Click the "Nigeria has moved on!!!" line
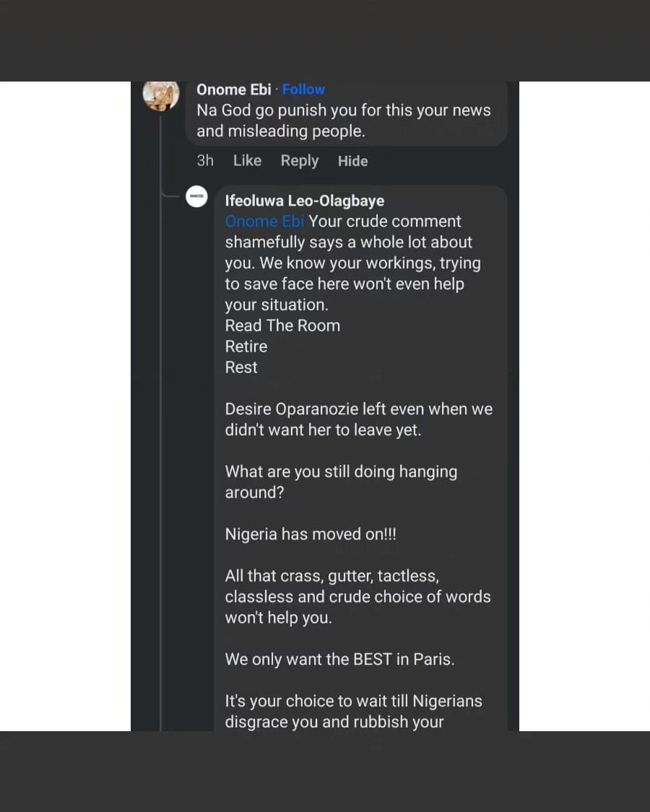 pyautogui.click(x=311, y=535)
